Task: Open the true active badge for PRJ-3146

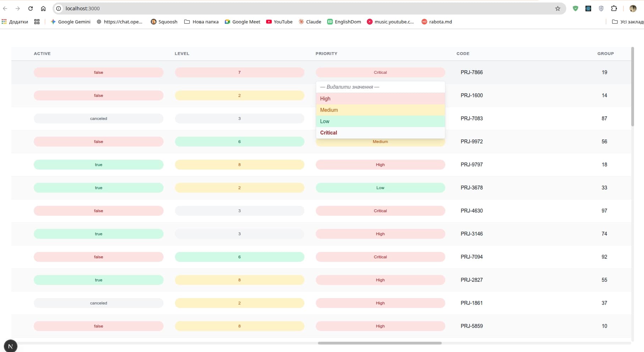Action: pyautogui.click(x=99, y=234)
